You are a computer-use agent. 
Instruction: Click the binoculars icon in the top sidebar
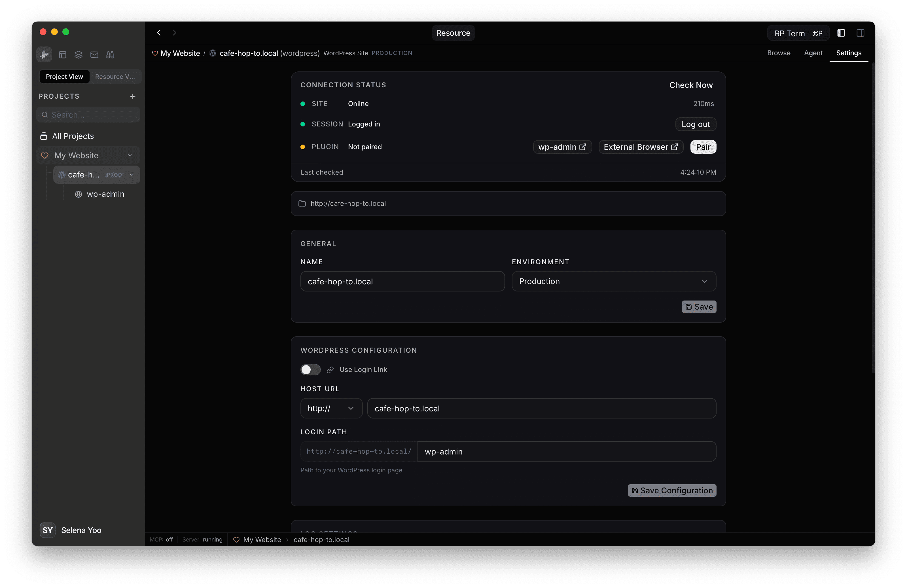click(110, 54)
